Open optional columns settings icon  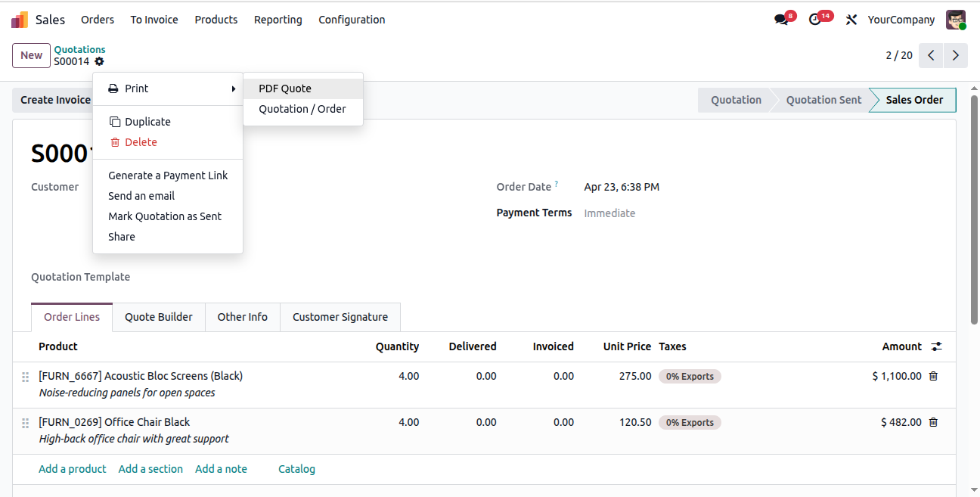point(936,346)
